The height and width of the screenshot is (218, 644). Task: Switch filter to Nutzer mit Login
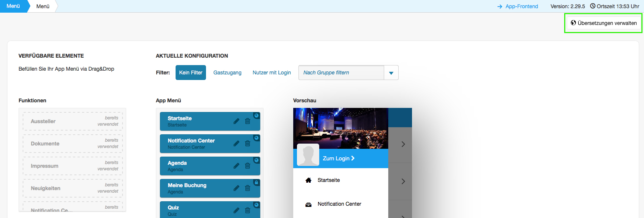point(272,73)
